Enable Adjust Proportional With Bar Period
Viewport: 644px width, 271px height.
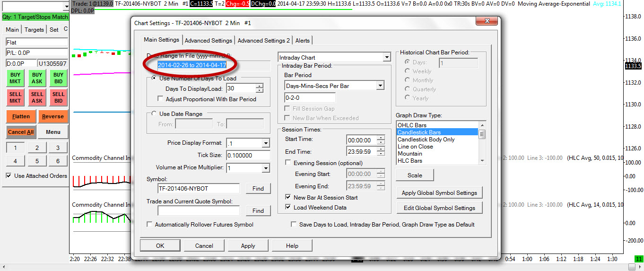[x=161, y=99]
